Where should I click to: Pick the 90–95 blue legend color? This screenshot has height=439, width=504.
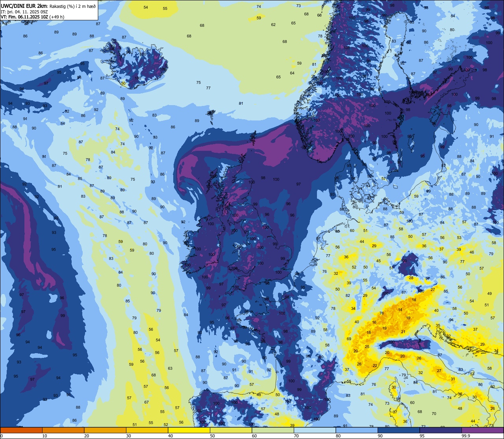pos(398,430)
